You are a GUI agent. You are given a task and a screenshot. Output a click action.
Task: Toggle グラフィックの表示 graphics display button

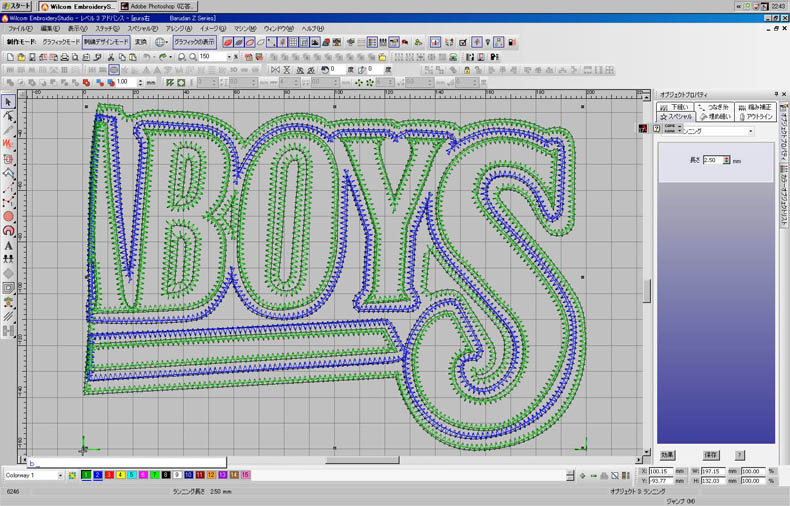[x=194, y=43]
